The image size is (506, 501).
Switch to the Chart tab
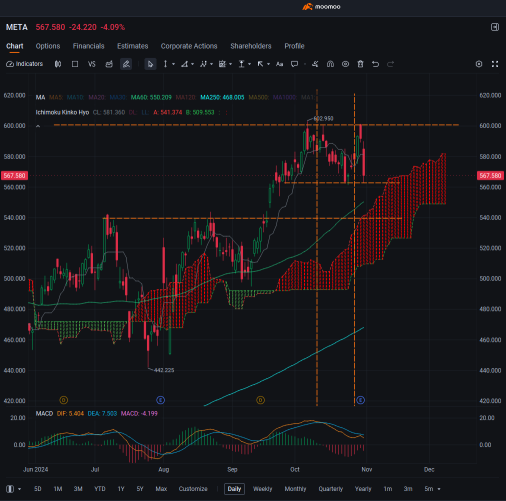click(x=15, y=46)
